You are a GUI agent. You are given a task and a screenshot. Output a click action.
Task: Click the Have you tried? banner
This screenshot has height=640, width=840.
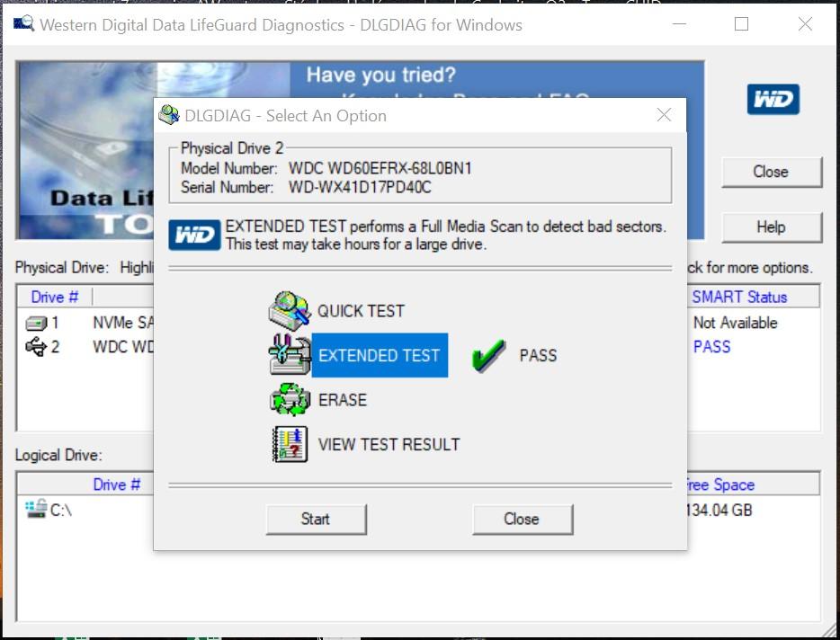point(381,75)
